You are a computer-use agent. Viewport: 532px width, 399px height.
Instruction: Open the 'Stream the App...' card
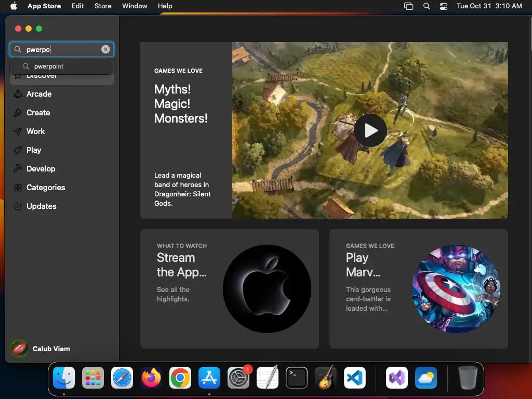(x=229, y=289)
